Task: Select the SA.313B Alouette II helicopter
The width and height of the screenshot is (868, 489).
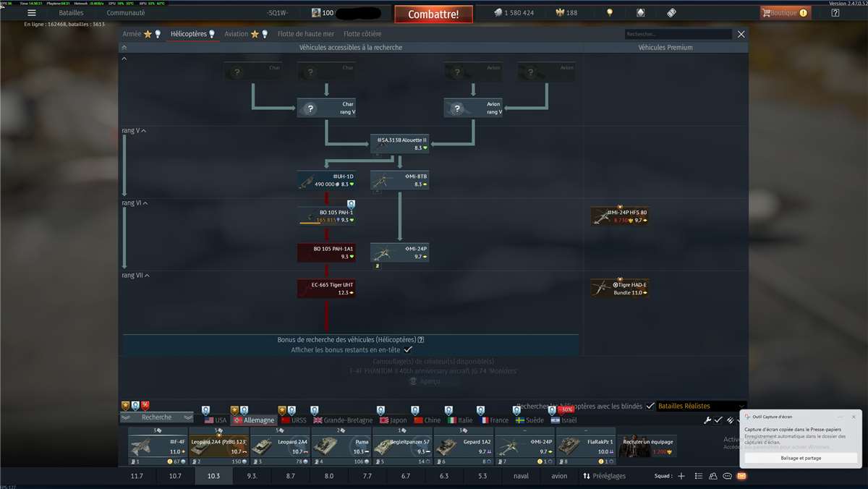Action: [x=399, y=143]
